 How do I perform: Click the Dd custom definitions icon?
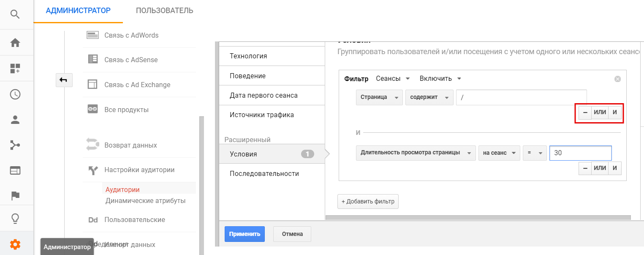point(92,220)
